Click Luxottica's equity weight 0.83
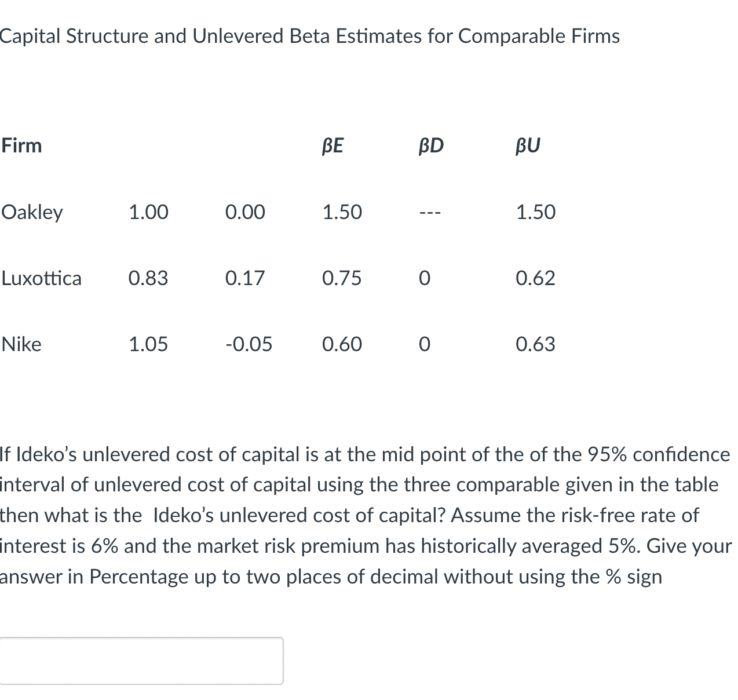This screenshot has width=738, height=700. (x=148, y=278)
